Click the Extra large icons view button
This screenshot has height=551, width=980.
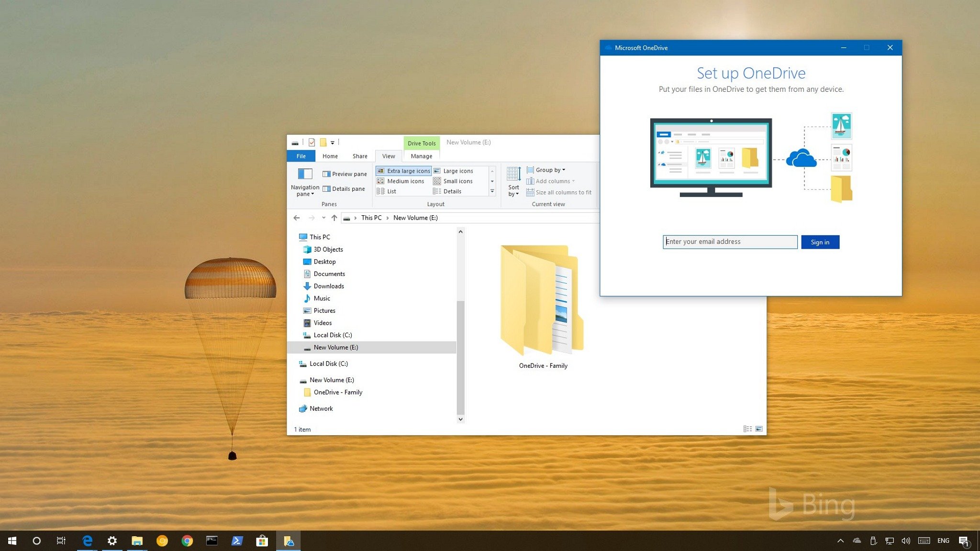(404, 170)
